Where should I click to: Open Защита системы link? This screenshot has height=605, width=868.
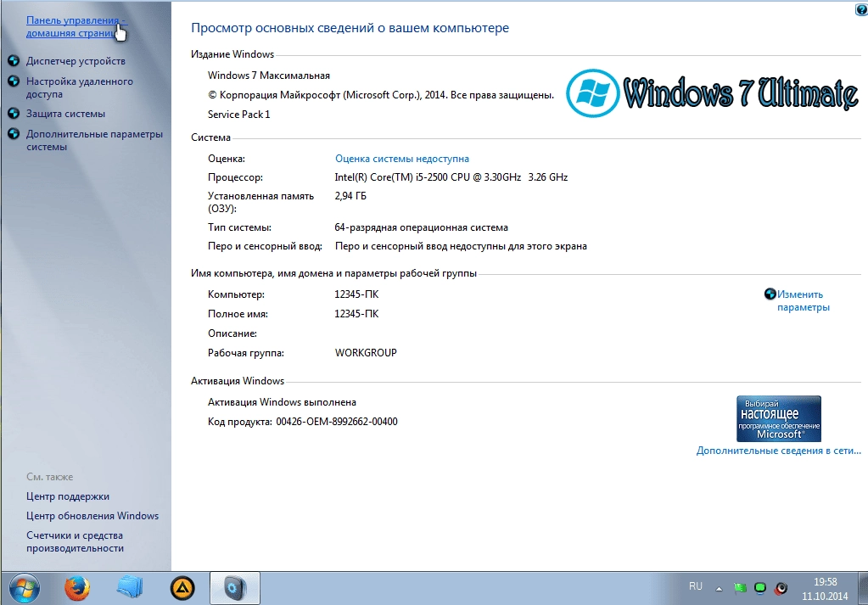tap(65, 114)
